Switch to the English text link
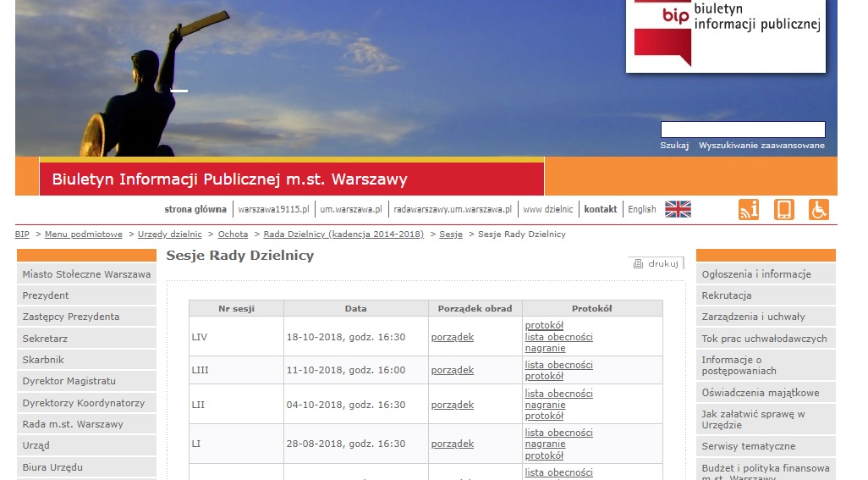Viewport: 868px width, 480px height. tap(641, 209)
